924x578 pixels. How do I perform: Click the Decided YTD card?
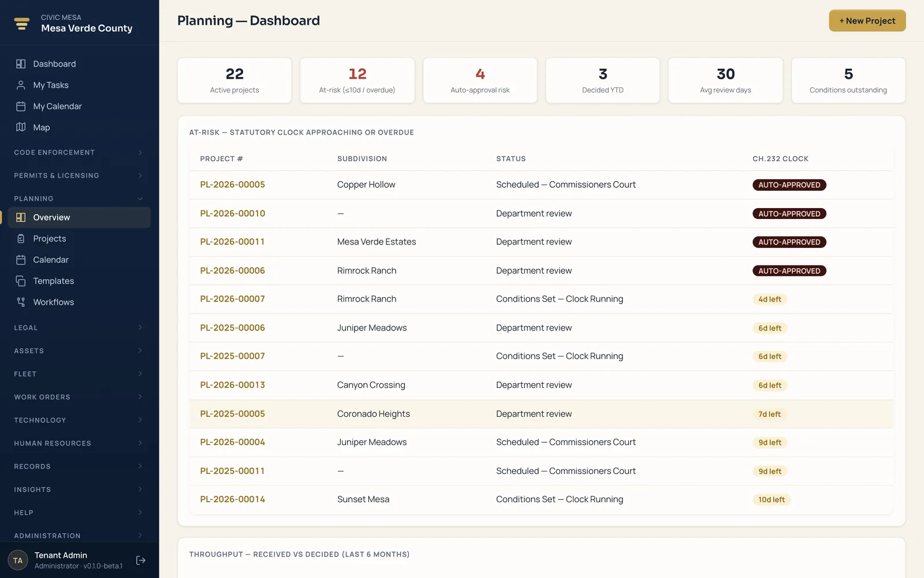coord(603,80)
